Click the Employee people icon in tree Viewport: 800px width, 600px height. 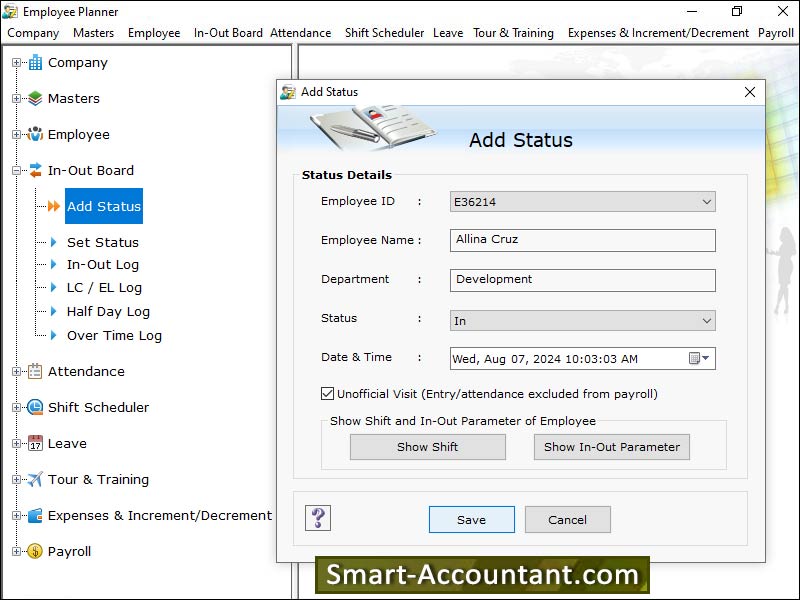pyautogui.click(x=35, y=135)
